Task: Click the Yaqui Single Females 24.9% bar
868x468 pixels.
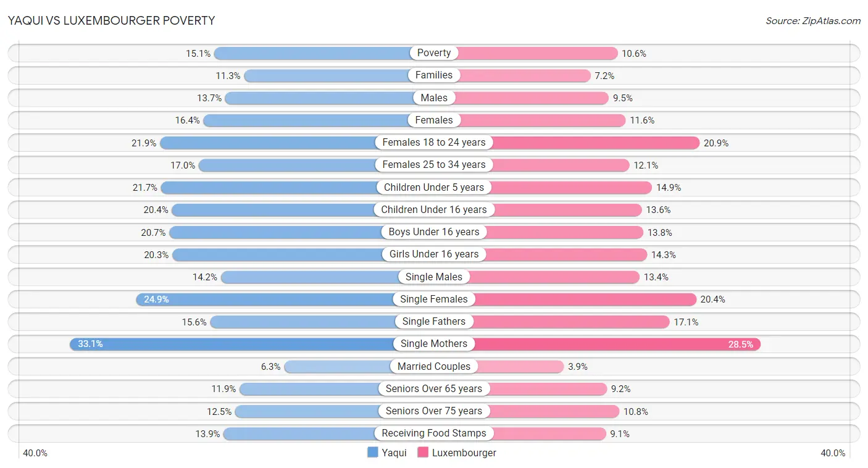Action: [265, 299]
